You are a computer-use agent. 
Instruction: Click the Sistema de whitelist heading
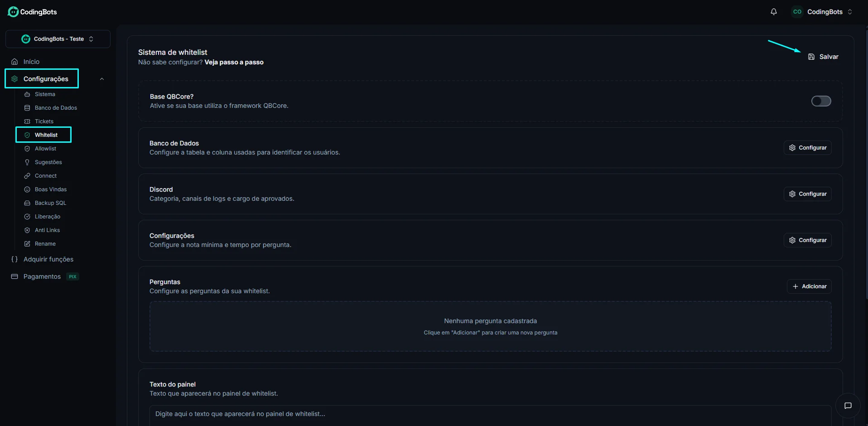click(173, 52)
